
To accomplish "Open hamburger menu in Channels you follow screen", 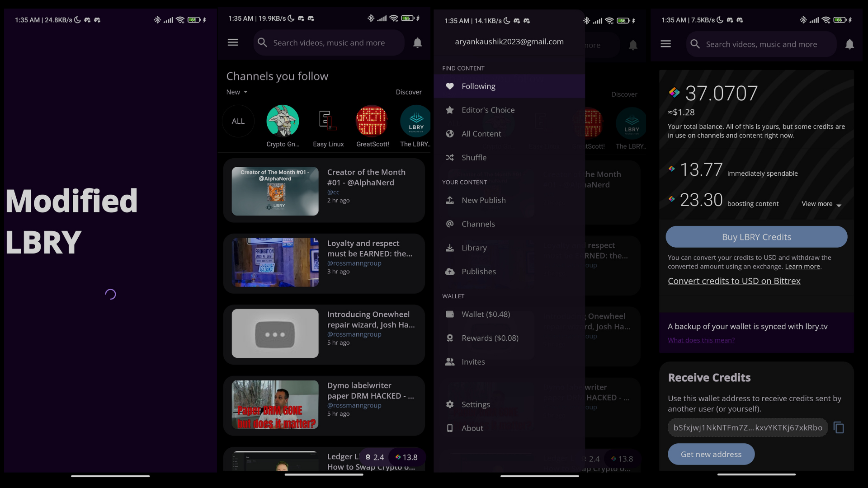I will pos(233,42).
